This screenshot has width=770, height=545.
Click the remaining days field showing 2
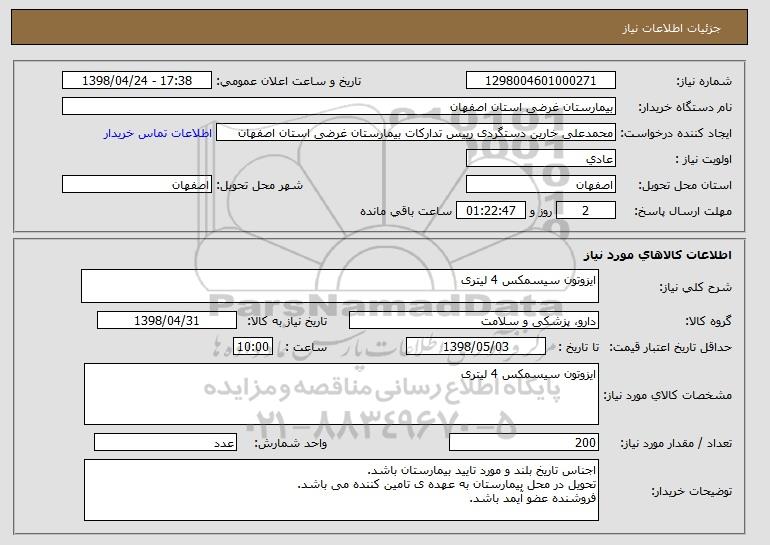pyautogui.click(x=585, y=211)
